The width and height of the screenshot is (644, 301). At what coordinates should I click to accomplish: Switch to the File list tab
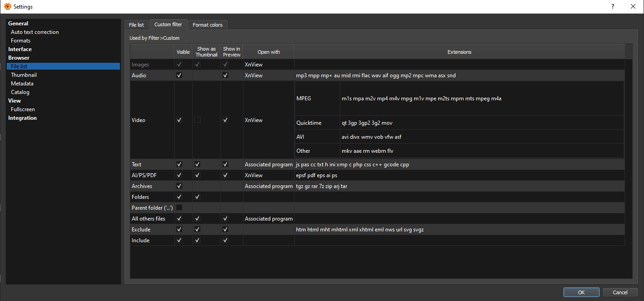(136, 25)
